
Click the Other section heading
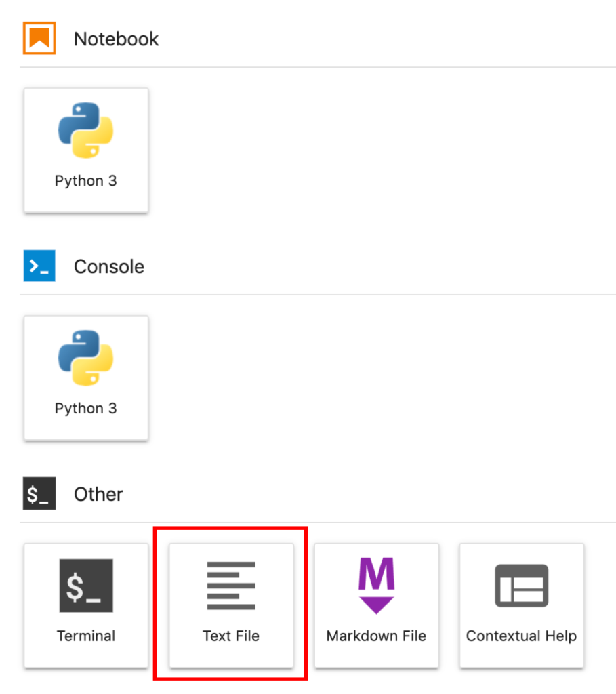coord(98,495)
